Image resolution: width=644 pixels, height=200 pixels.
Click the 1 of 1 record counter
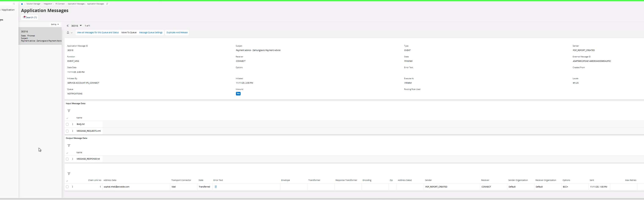[88, 26]
